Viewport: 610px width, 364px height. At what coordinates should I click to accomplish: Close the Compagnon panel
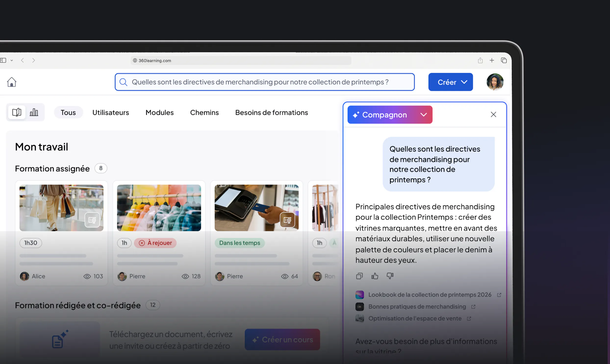pyautogui.click(x=493, y=114)
